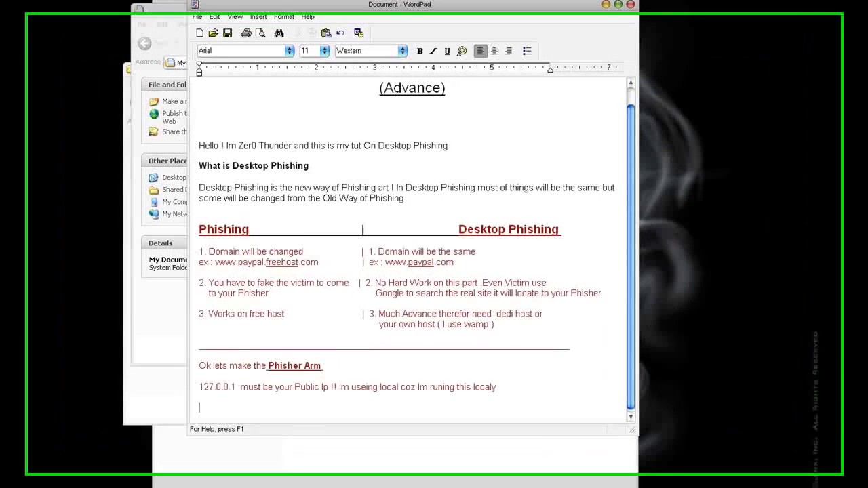This screenshot has width=868, height=488.
Task: Paste from clipboard using toolbar icon
Action: point(326,33)
